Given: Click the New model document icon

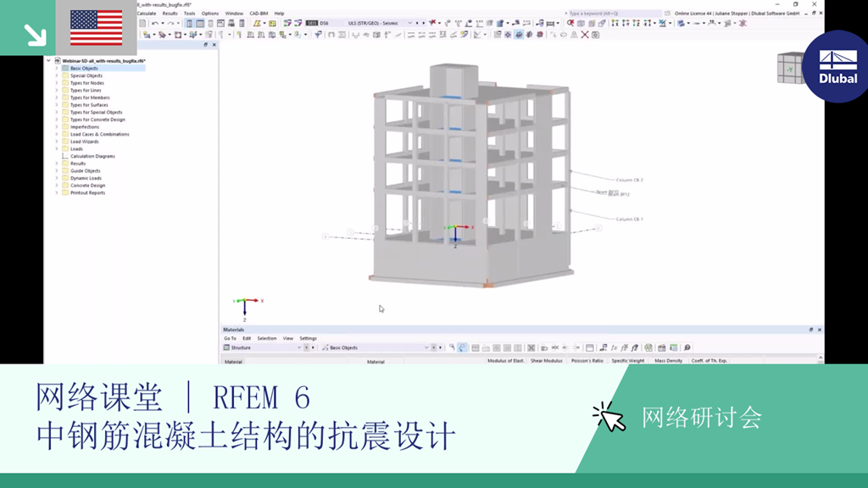Looking at the screenshot, I should coord(142,23).
